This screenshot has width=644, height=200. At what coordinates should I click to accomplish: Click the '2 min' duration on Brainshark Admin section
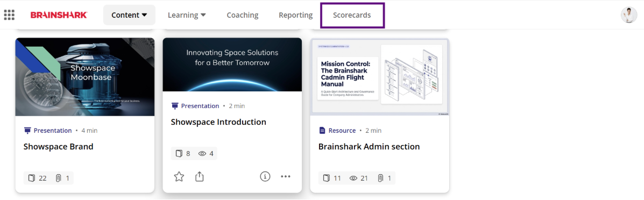[x=373, y=131]
